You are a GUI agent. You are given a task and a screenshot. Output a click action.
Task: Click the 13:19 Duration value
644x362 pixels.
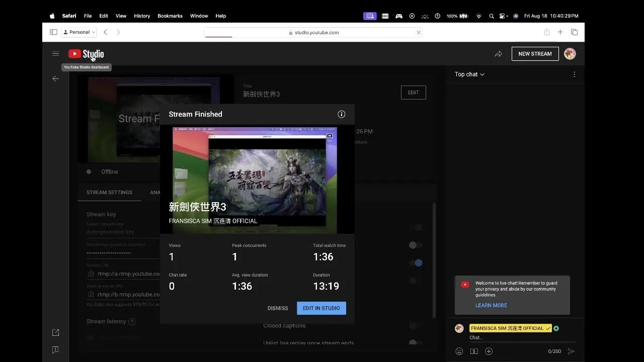pos(326,286)
